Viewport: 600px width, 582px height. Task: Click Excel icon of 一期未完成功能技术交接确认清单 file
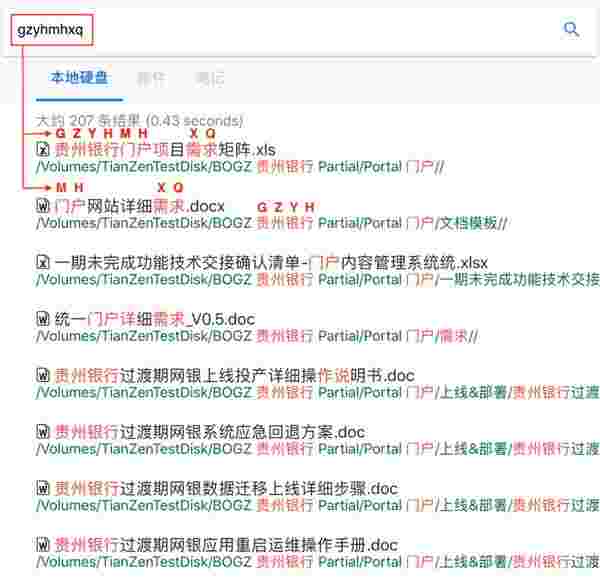pos(43,262)
